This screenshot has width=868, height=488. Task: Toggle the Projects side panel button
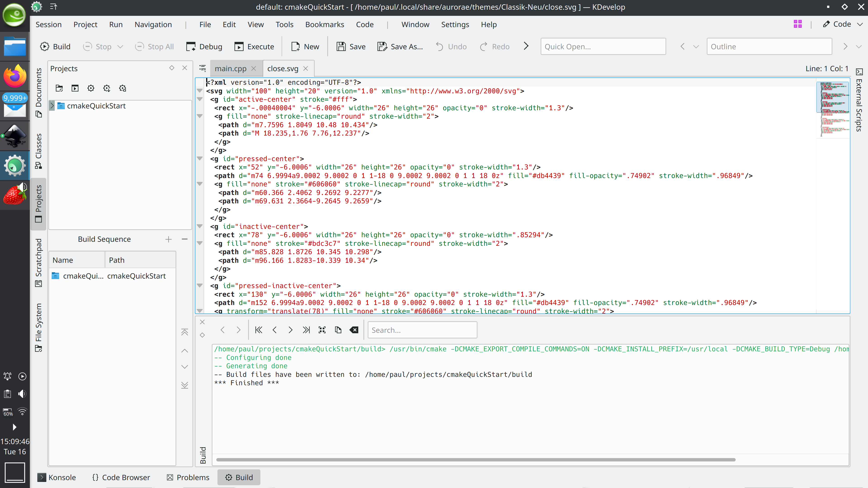38,204
